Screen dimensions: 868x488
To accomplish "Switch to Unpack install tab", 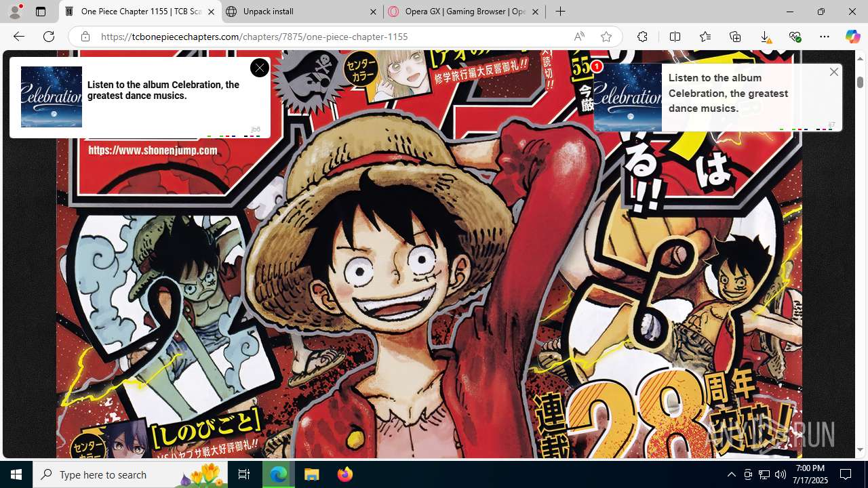I will click(x=302, y=12).
